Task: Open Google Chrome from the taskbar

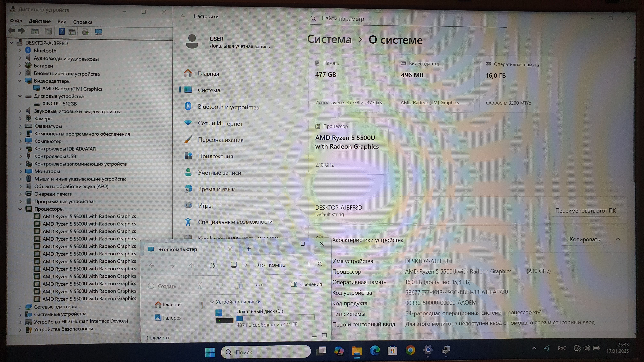Action: click(x=410, y=350)
